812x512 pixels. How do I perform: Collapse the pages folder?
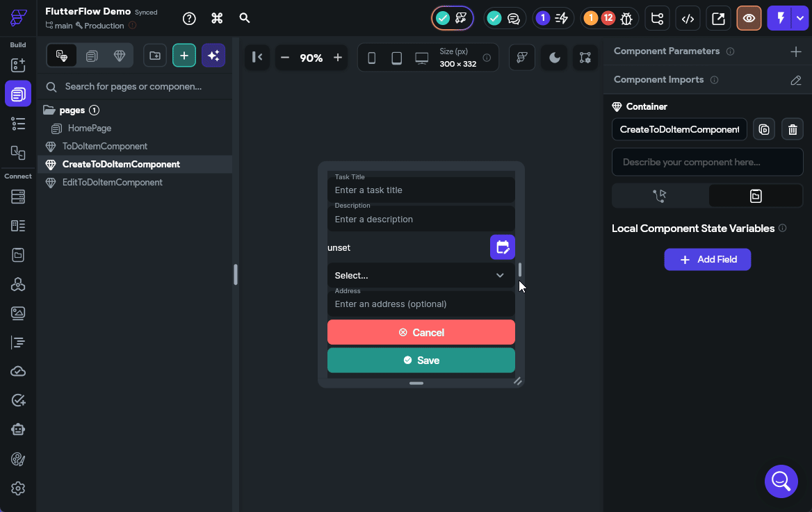pos(49,110)
